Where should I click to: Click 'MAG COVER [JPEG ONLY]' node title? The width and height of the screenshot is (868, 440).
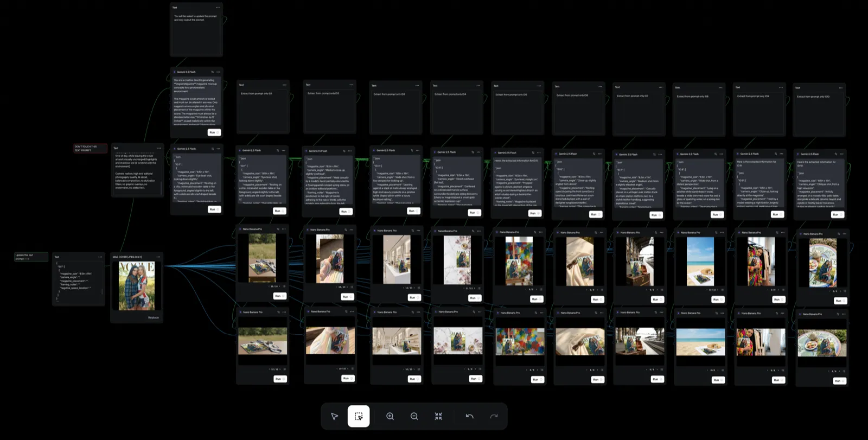127,257
